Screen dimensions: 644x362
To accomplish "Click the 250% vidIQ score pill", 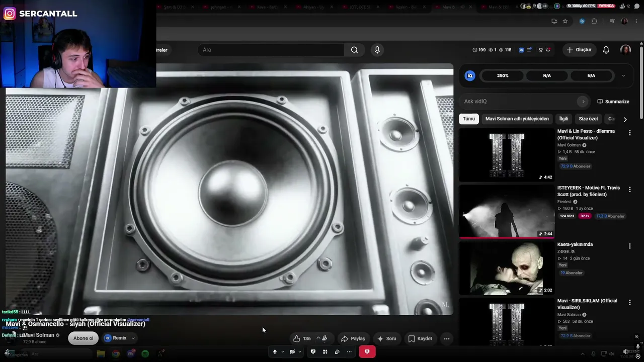I will [503, 75].
